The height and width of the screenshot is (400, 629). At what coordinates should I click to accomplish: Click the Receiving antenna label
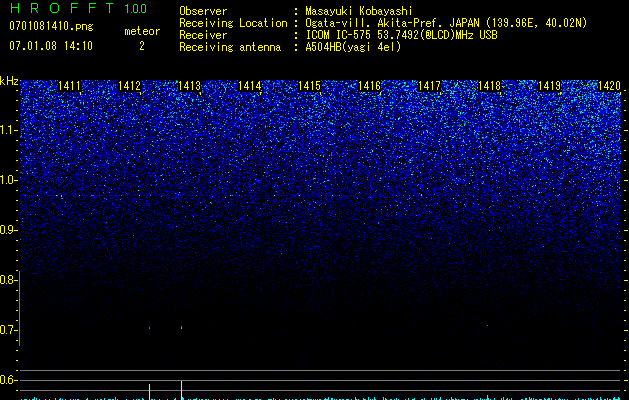click(x=230, y=47)
